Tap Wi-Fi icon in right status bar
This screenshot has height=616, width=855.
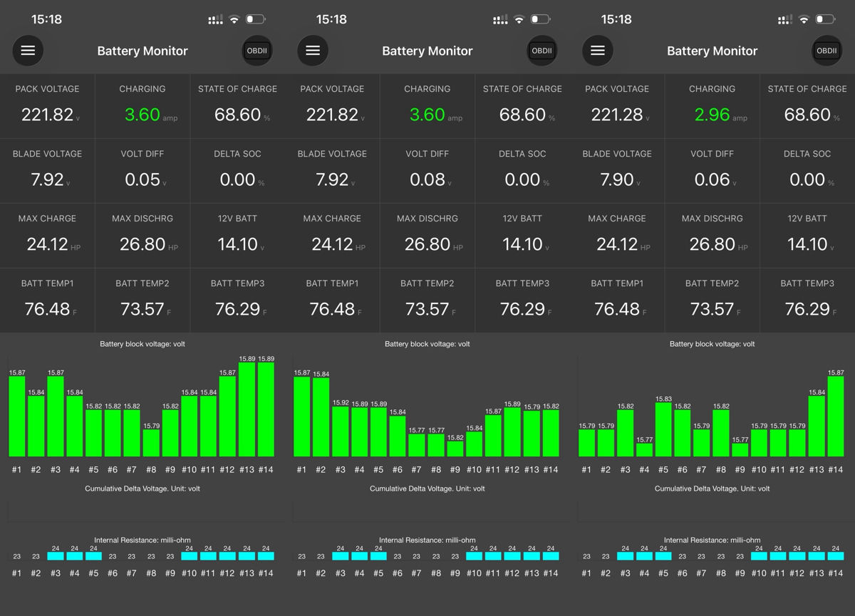(x=804, y=19)
